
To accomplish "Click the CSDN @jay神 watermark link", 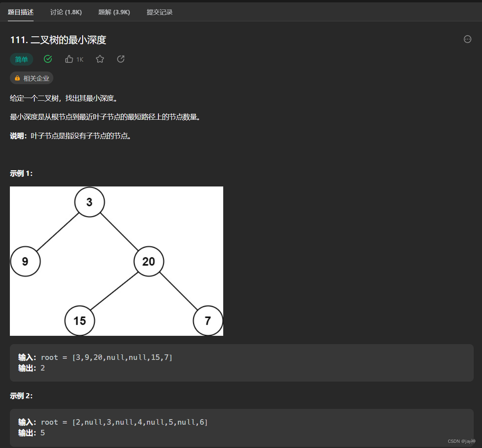I will 462,441.
